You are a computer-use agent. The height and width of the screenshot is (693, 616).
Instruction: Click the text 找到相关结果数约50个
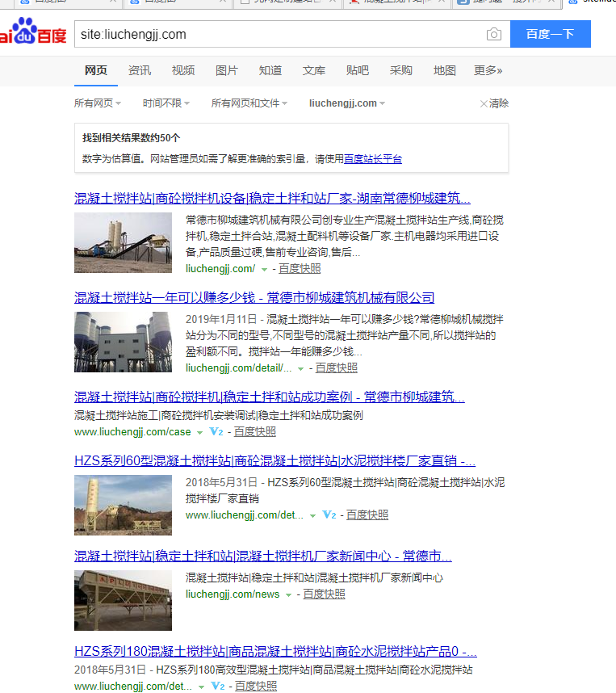point(132,138)
